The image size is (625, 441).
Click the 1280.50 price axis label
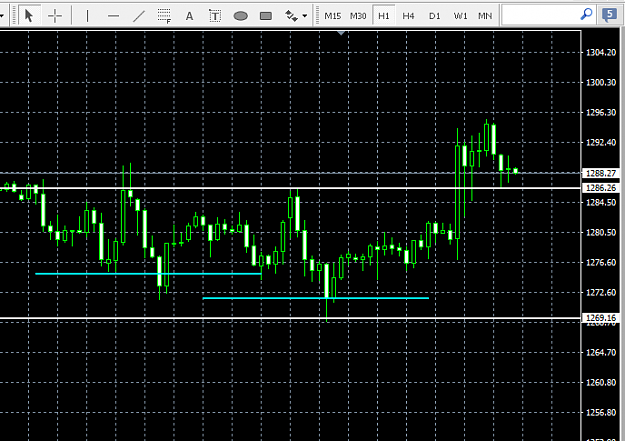pos(601,232)
